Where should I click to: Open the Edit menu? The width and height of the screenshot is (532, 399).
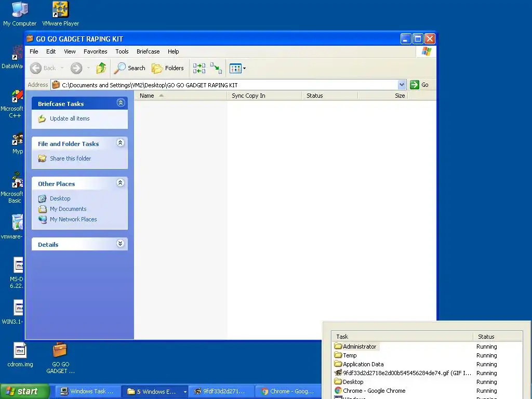[51, 51]
